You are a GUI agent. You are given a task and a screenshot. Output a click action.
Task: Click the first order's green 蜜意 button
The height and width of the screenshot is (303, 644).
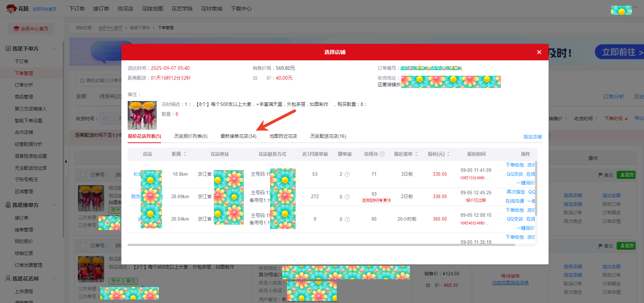(626, 175)
